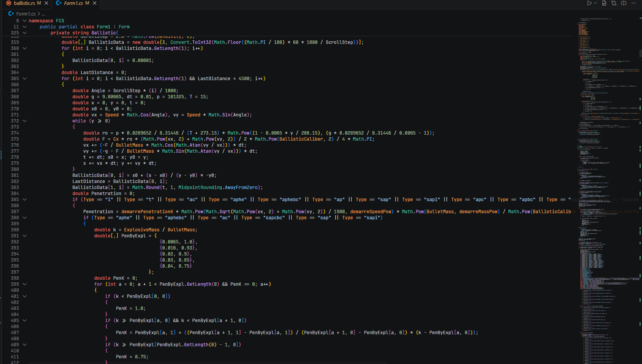Click sticky header 'private string Ballistic('

84,33
